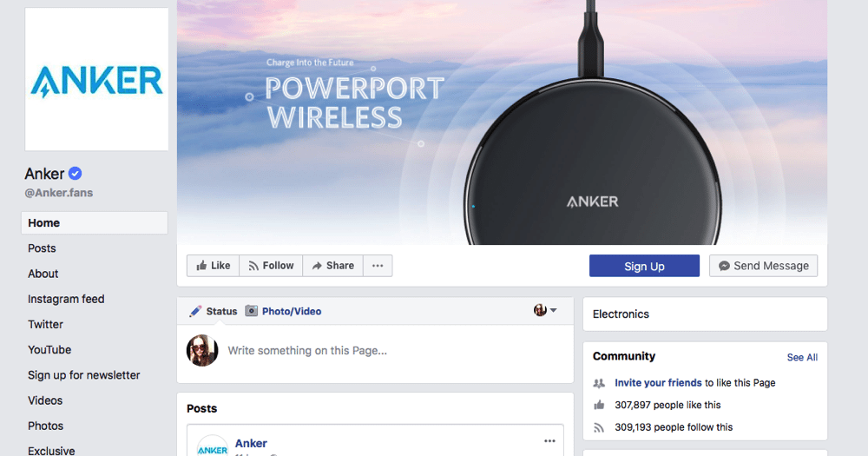Click the Anker avatar on the post
This screenshot has height=456, width=868.
(x=213, y=446)
